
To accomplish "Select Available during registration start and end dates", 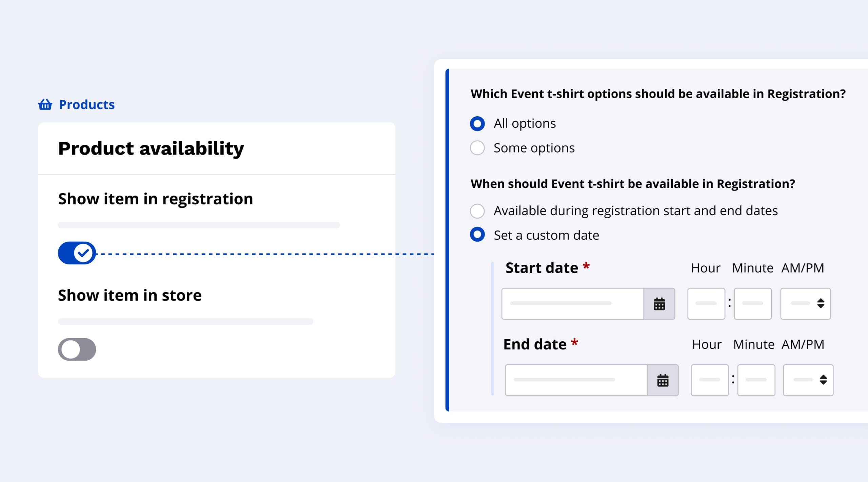I will (x=477, y=211).
